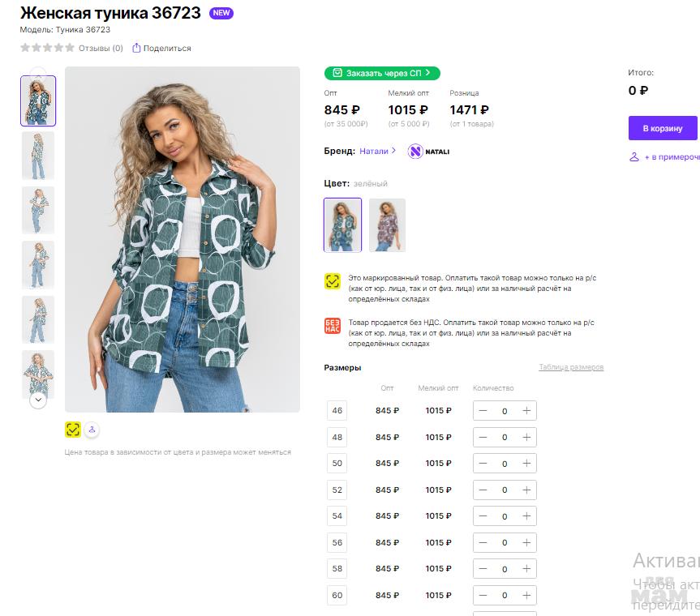Viewport: 700px width, 616px height.
Task: Select the green color variant swatch
Action: (342, 225)
